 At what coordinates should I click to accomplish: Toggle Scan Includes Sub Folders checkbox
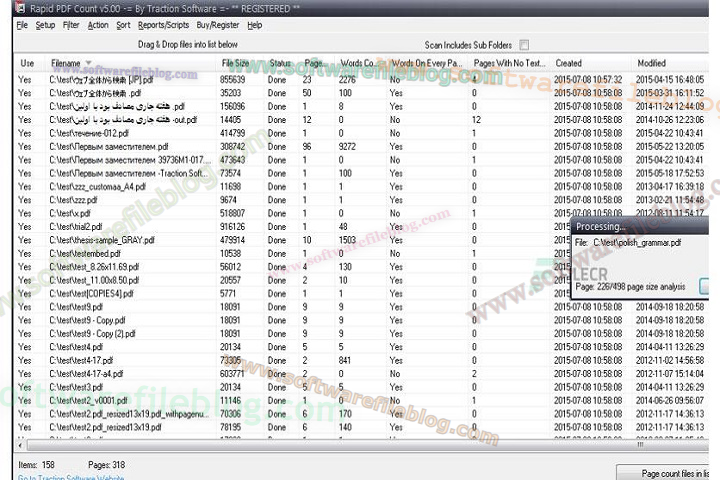click(524, 45)
